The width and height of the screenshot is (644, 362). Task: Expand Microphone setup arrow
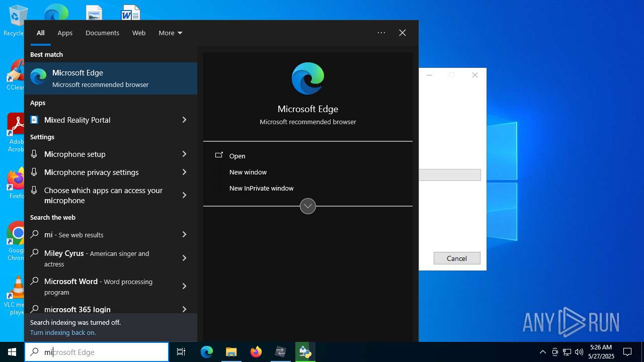(x=184, y=154)
